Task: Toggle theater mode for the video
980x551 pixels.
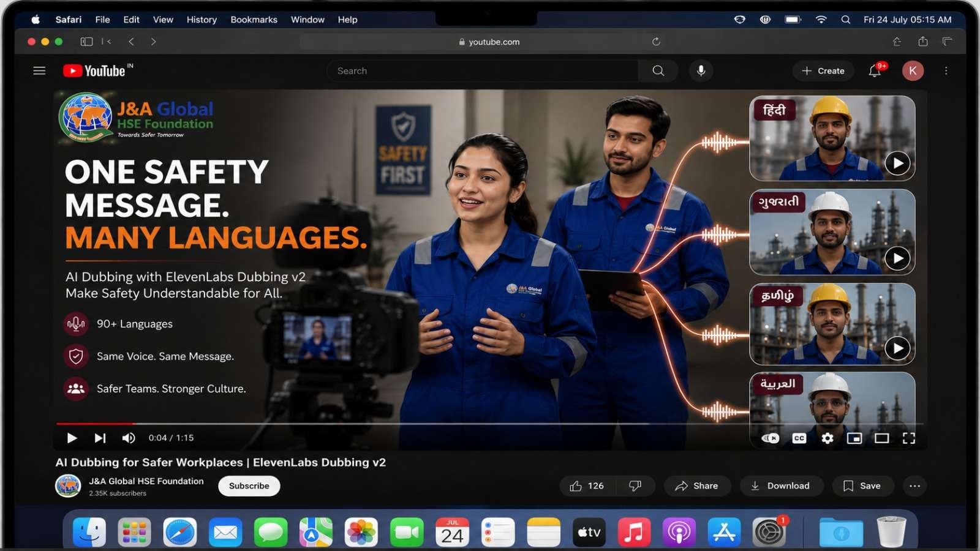Action: click(x=882, y=438)
